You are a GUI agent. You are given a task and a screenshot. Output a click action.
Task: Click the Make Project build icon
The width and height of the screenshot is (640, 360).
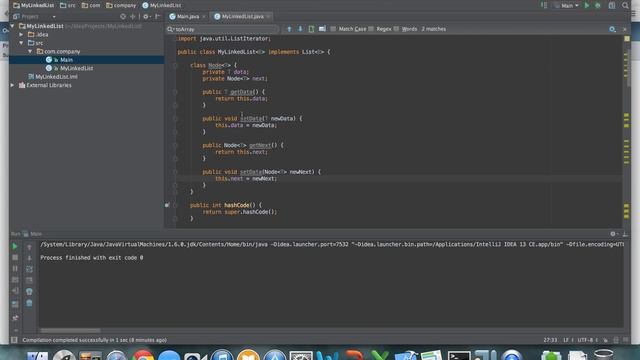(544, 5)
